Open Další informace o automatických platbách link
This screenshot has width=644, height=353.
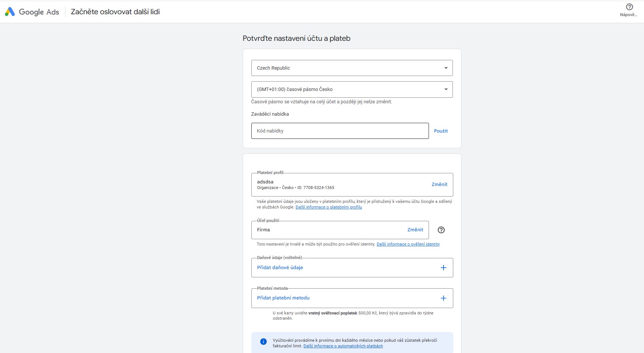[343, 346]
